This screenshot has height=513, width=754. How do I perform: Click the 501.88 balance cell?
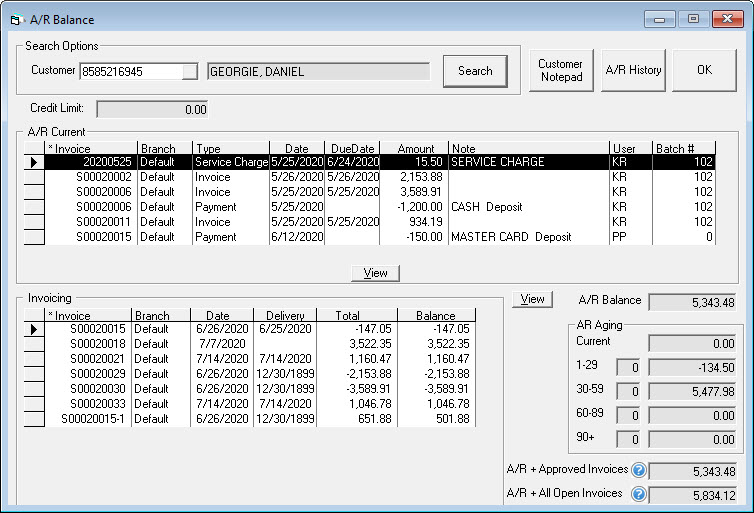coord(436,418)
